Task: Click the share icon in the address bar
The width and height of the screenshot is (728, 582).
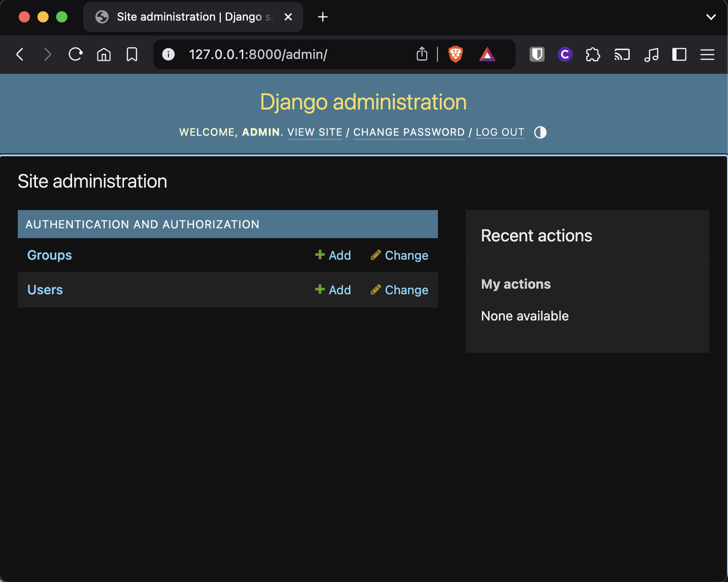Action: coord(422,54)
